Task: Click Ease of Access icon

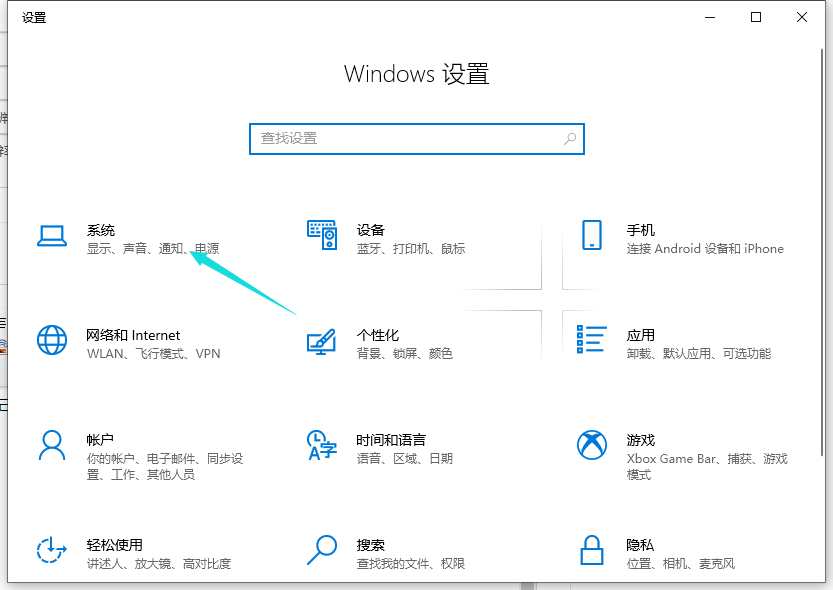Action: (x=51, y=550)
